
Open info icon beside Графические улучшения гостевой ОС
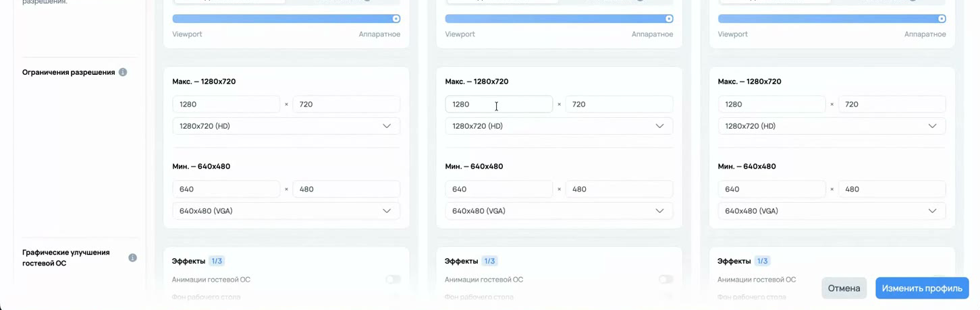pos(132,257)
